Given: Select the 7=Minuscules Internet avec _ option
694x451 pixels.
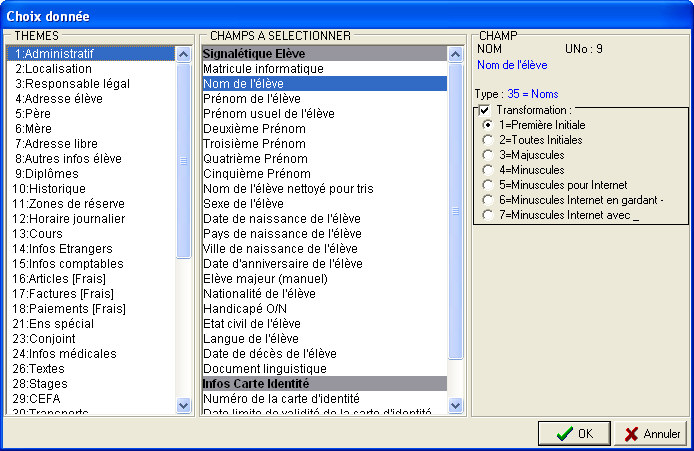Looking at the screenshot, I should pos(487,215).
